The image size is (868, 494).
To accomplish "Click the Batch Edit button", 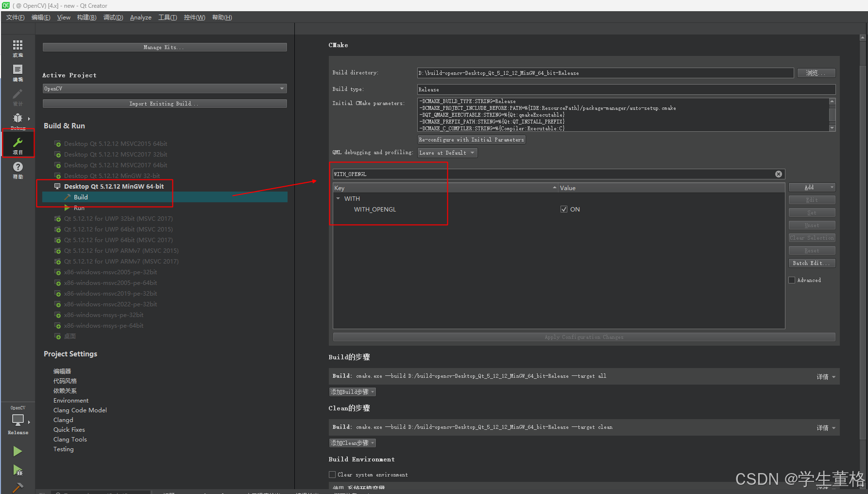I will pyautogui.click(x=812, y=263).
